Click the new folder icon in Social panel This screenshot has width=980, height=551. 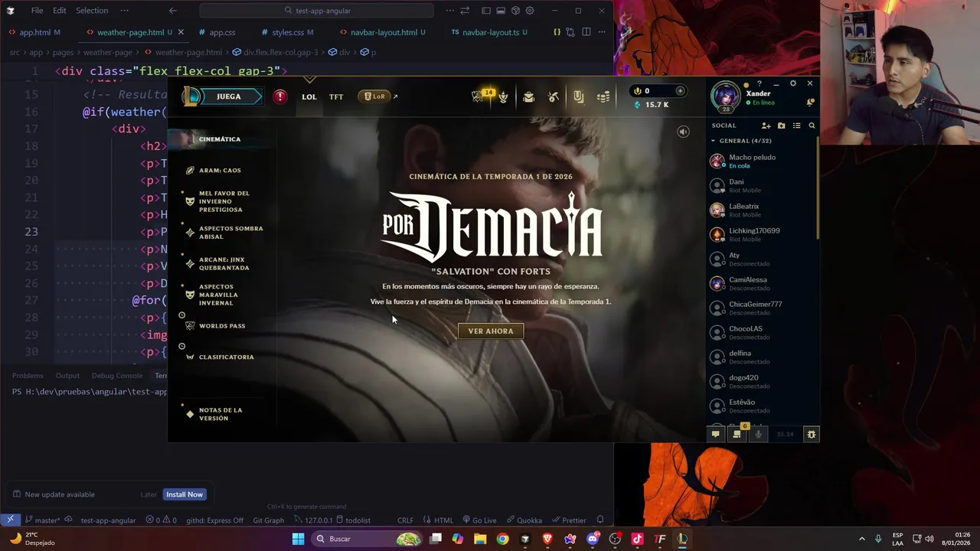click(781, 126)
